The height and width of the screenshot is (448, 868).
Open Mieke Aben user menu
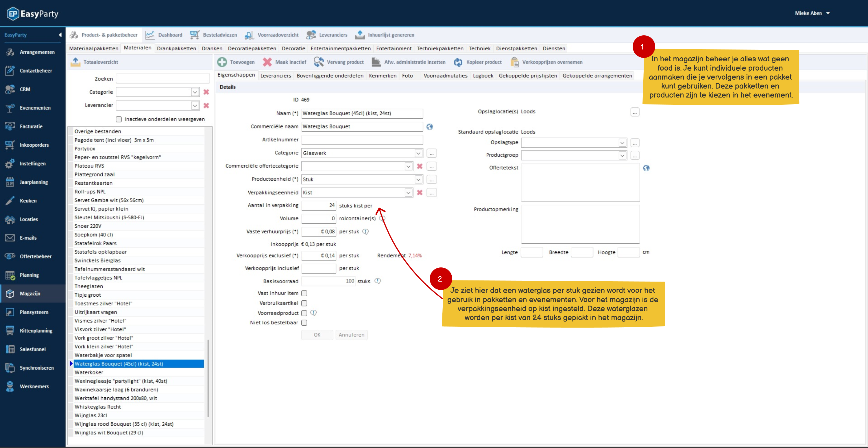pyautogui.click(x=812, y=13)
